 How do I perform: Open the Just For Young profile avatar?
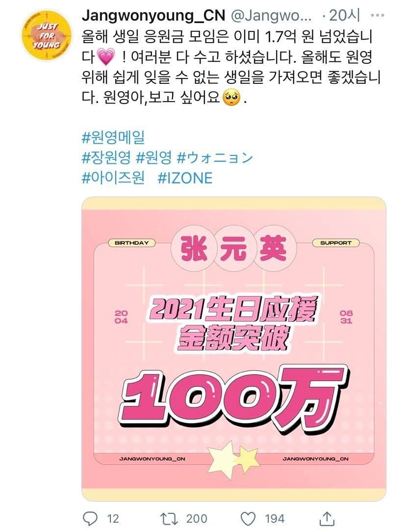(x=47, y=36)
